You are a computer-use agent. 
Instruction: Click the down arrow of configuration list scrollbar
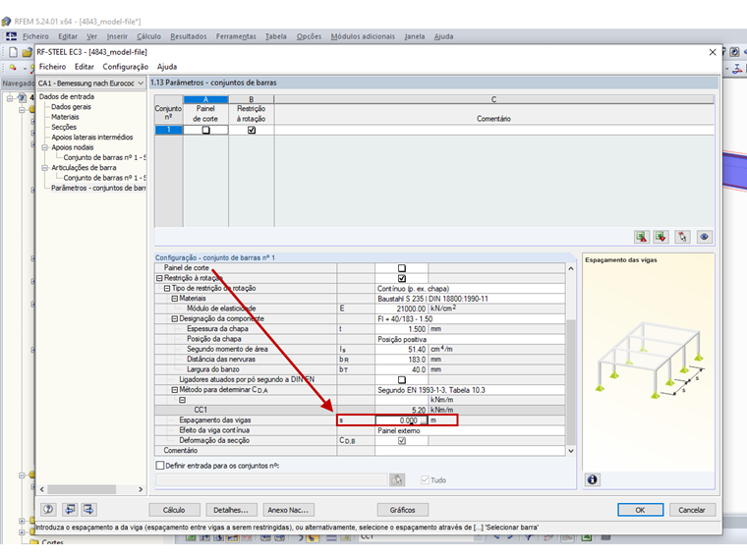click(571, 451)
